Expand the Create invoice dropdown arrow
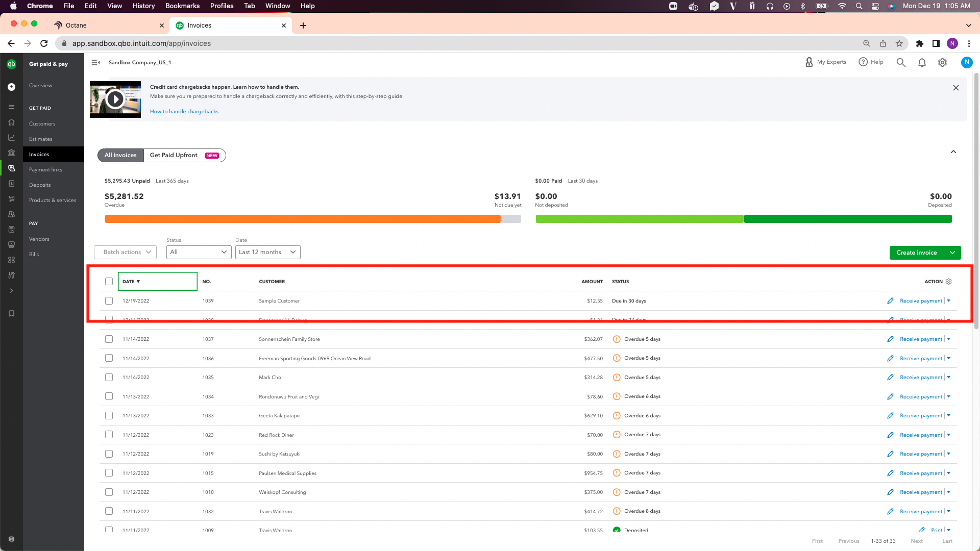Image resolution: width=980 pixels, height=551 pixels. point(952,253)
